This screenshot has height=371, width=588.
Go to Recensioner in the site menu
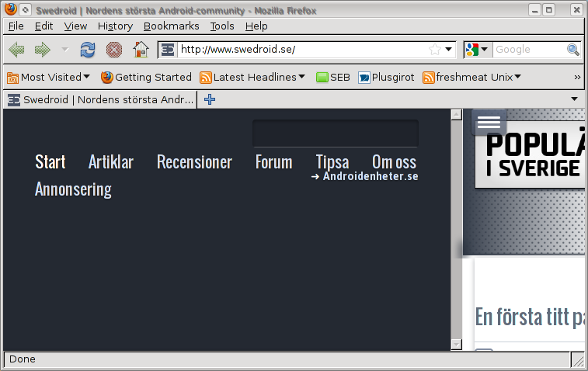click(194, 162)
